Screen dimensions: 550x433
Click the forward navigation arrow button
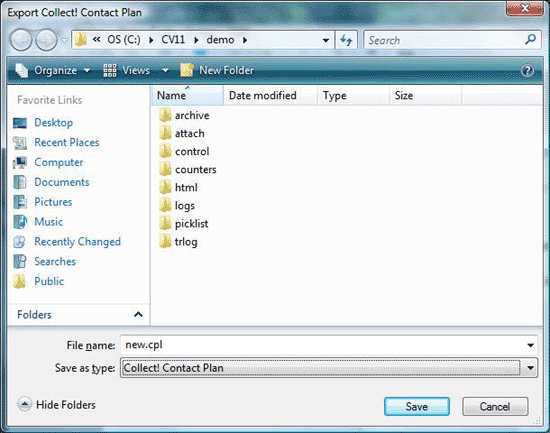[47, 40]
